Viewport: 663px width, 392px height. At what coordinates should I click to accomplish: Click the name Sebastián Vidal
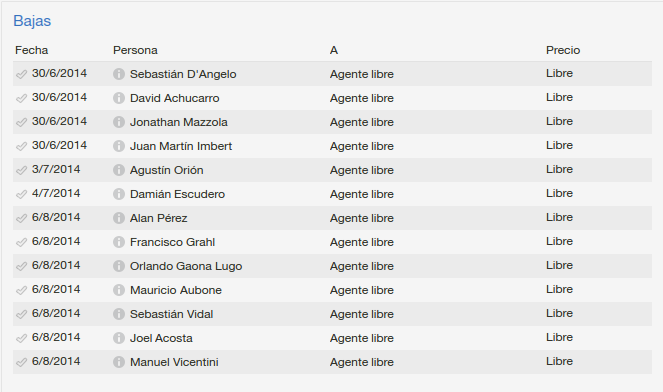[172, 314]
